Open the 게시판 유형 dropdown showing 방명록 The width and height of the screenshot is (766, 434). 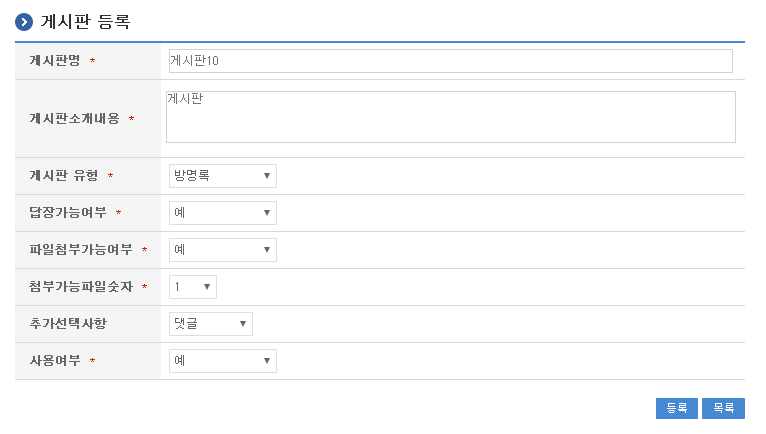coord(222,176)
